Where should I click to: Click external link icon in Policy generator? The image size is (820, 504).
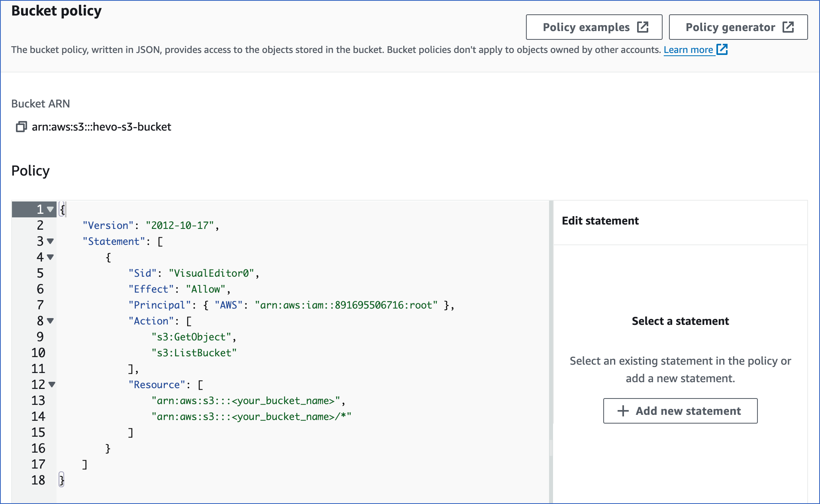click(x=788, y=27)
